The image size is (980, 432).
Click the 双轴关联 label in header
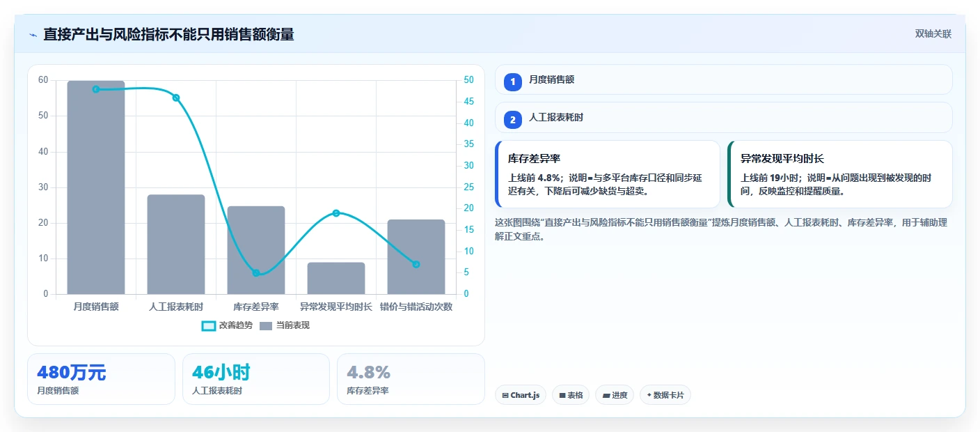(933, 34)
